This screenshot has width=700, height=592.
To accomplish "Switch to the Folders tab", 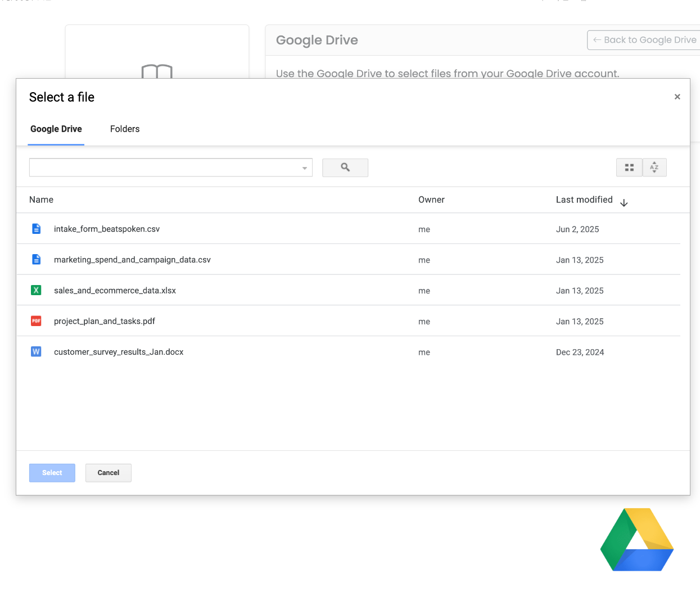I will click(125, 129).
